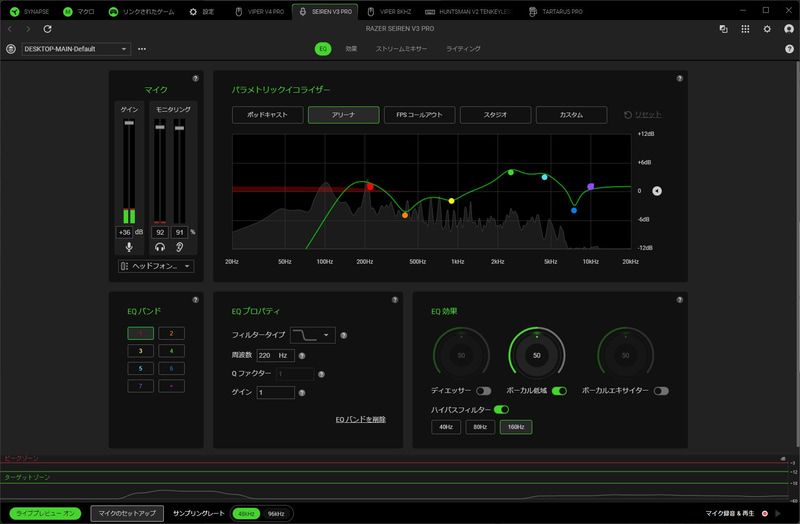This screenshot has height=524, width=800.
Task: Open help for the EQ バンド panel
Action: tap(195, 300)
